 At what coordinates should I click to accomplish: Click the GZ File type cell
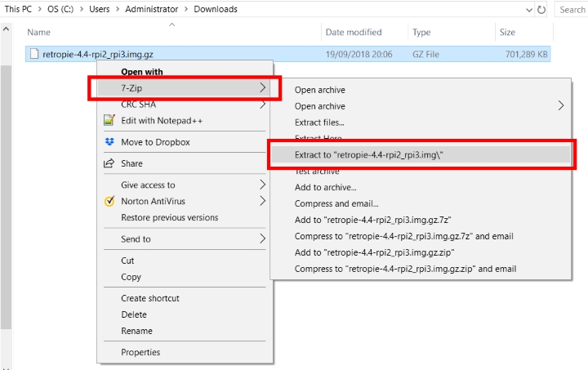425,55
